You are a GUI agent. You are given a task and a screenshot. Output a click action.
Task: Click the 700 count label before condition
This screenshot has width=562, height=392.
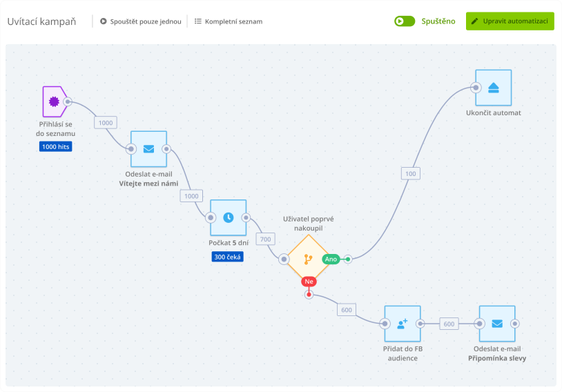(265, 239)
